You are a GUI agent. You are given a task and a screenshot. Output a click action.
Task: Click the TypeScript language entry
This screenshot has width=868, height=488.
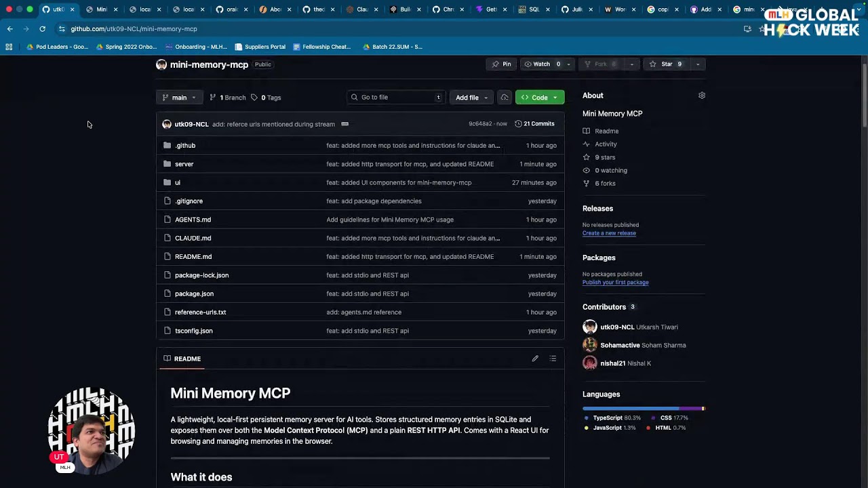[x=612, y=418]
